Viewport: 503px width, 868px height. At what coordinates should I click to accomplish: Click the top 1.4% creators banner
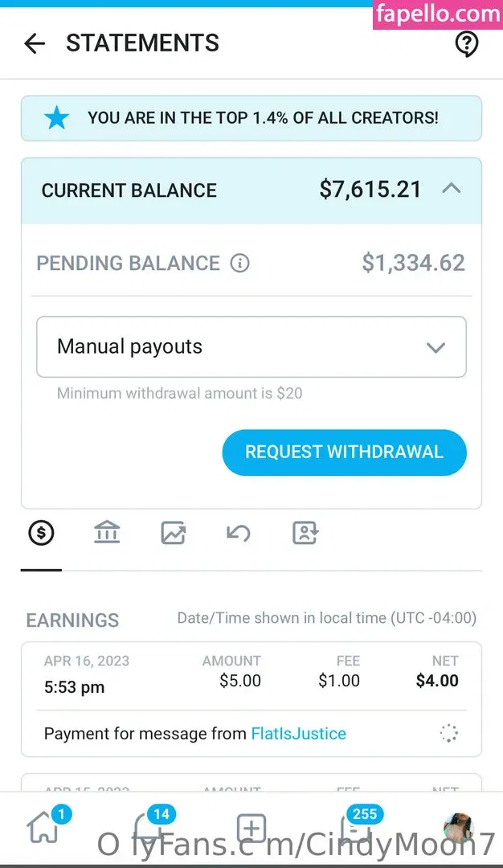click(x=263, y=118)
